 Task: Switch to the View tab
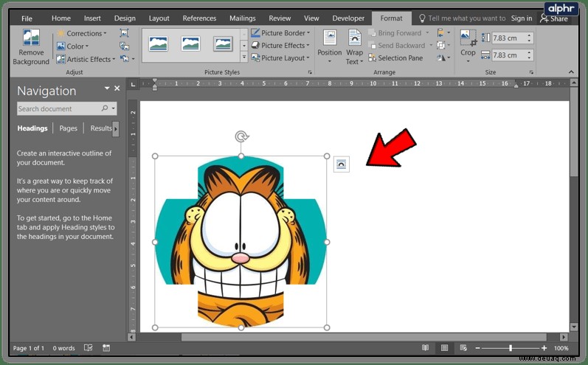(x=311, y=18)
